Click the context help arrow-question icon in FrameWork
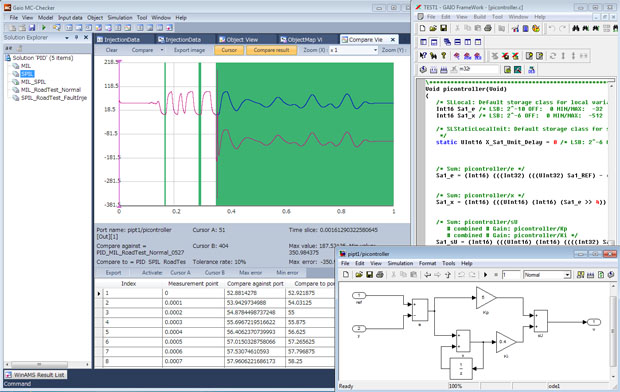Image resolution: width=620 pixels, height=392 pixels. click(423, 56)
